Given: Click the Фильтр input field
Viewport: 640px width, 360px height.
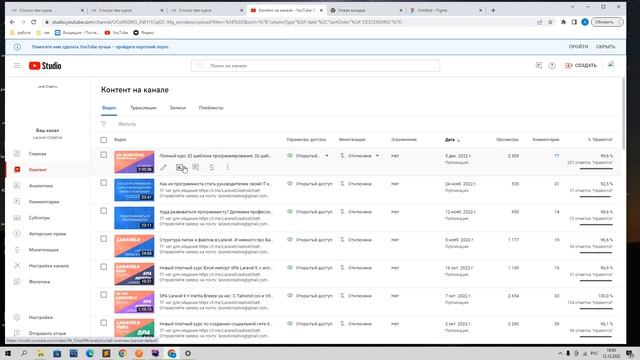Looking at the screenshot, I should 127,124.
